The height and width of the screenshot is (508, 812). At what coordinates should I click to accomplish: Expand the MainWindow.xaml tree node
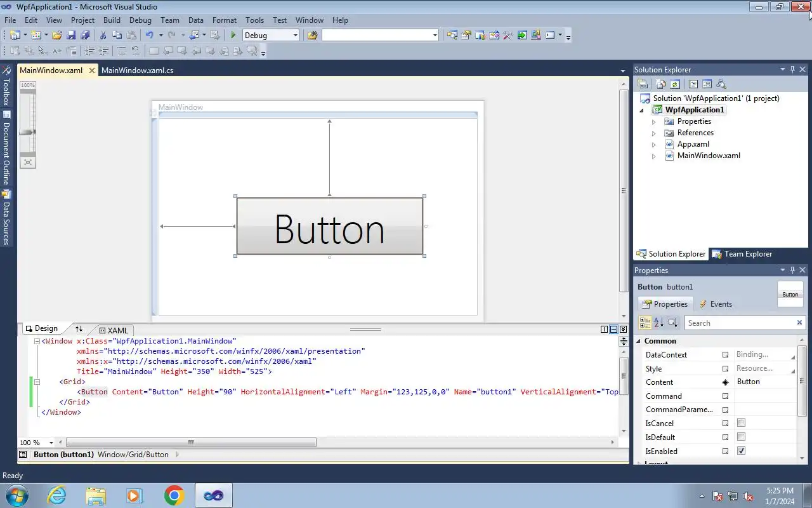(x=654, y=156)
